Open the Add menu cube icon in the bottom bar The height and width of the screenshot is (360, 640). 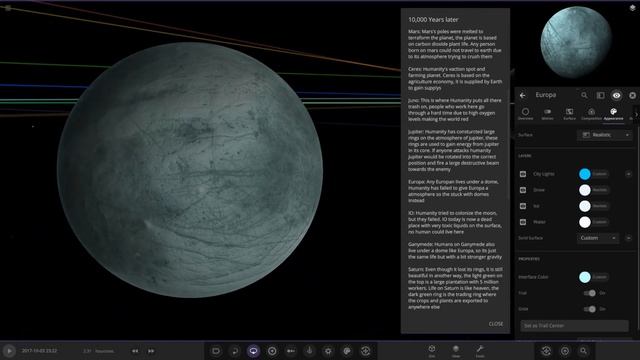click(x=432, y=350)
